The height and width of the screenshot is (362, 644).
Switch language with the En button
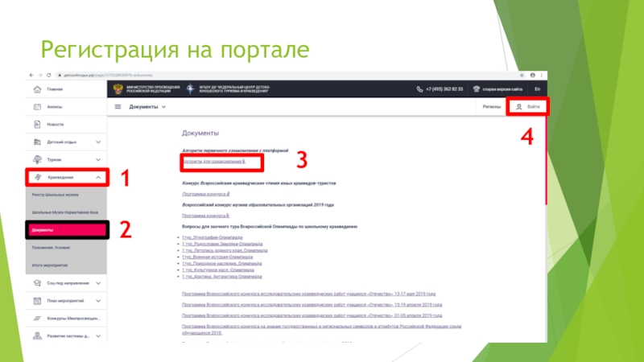point(537,89)
